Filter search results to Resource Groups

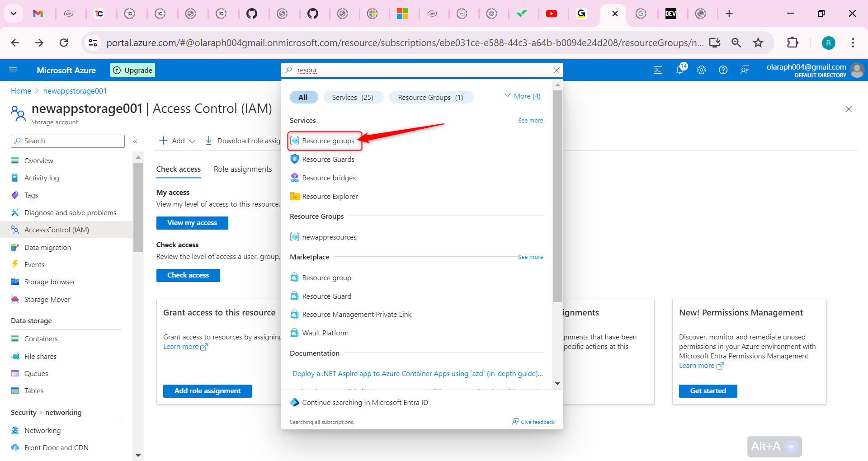(x=430, y=97)
